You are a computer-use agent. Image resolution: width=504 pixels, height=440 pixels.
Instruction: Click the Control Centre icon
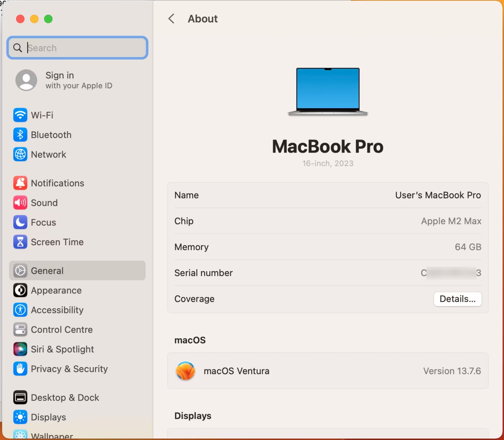20,329
